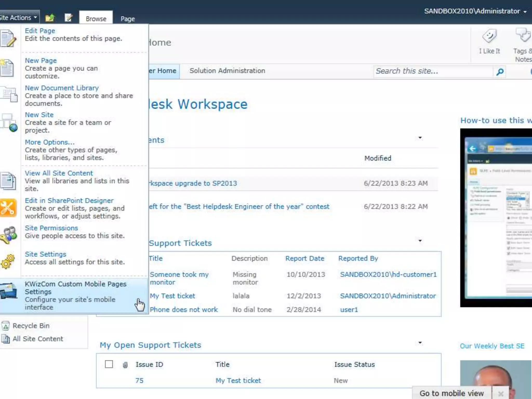This screenshot has width=532, height=399.
Task: Click the search magnifier button
Action: click(500, 72)
